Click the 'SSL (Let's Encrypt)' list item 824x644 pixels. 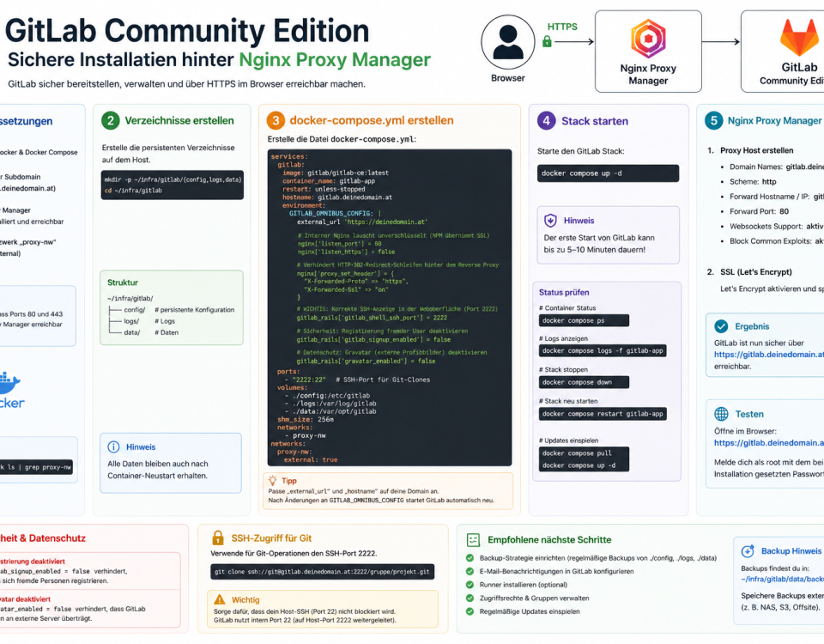[755, 272]
